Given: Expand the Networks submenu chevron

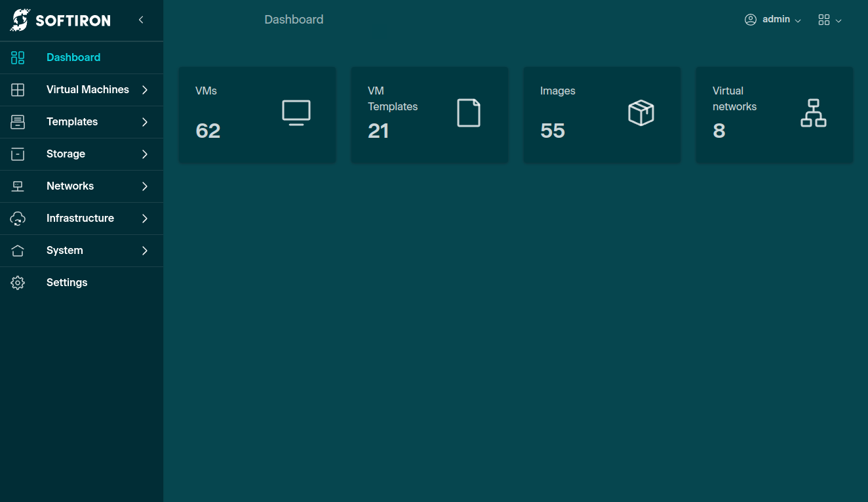Looking at the screenshot, I should [x=145, y=186].
